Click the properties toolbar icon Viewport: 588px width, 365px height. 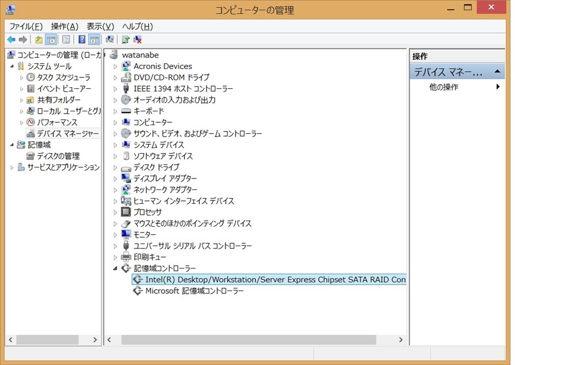[x=65, y=39]
